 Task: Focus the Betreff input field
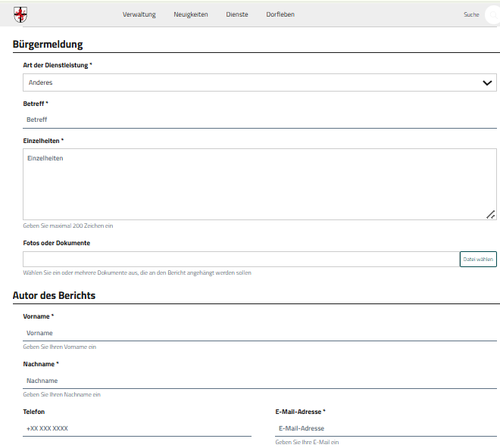(x=259, y=120)
